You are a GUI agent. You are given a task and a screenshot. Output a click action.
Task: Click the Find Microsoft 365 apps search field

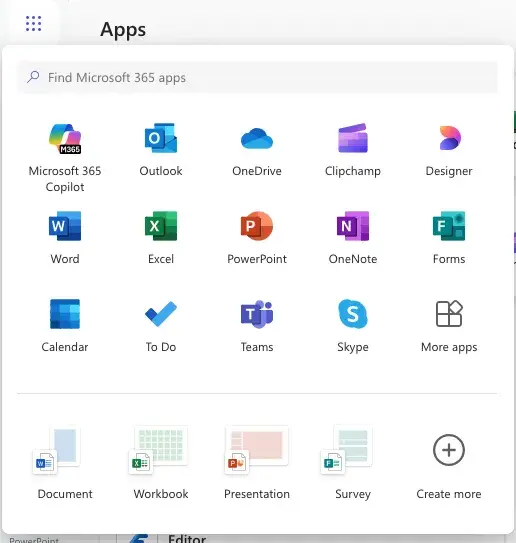tap(257, 78)
